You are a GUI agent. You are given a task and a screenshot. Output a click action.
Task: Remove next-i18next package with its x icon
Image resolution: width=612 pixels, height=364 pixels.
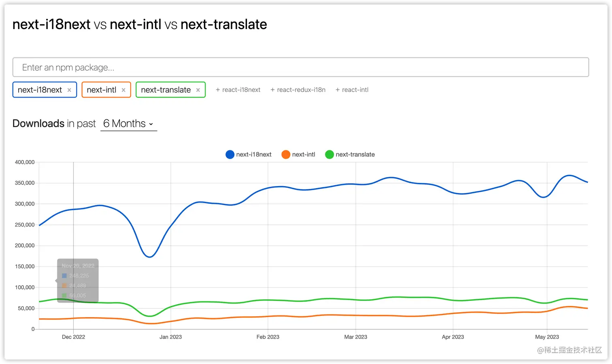click(69, 90)
